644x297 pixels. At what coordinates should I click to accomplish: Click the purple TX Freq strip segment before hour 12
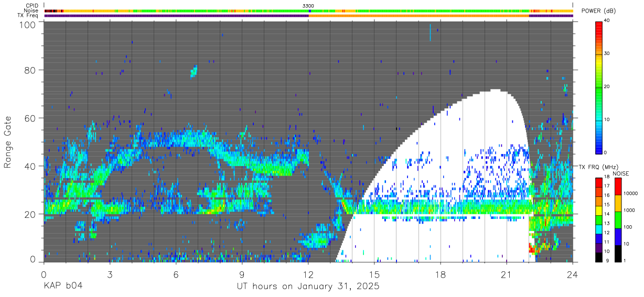(176, 16)
